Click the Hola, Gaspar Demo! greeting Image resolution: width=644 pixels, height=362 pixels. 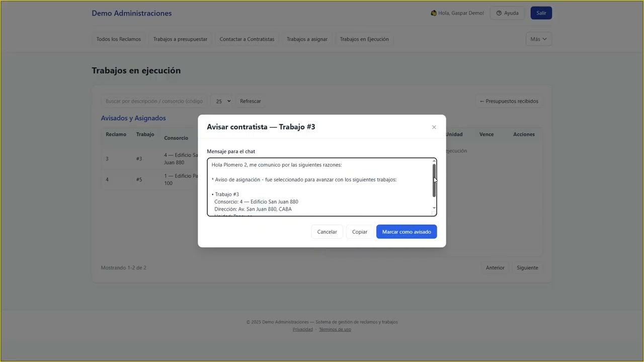click(458, 13)
